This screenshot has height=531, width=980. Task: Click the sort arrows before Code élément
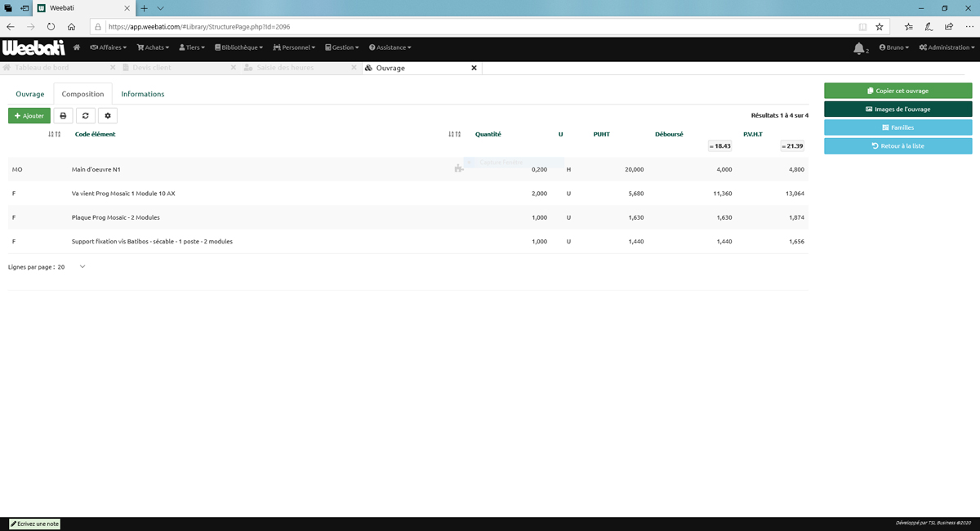click(x=55, y=134)
